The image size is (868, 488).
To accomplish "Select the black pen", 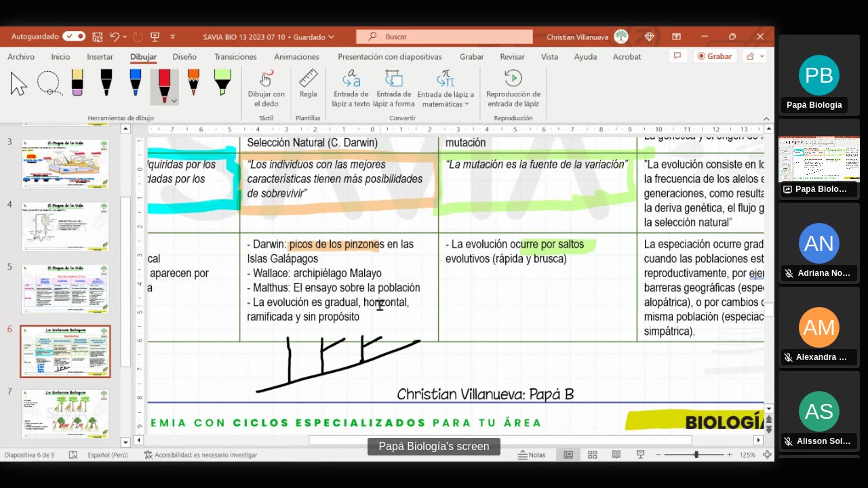I will (x=106, y=83).
